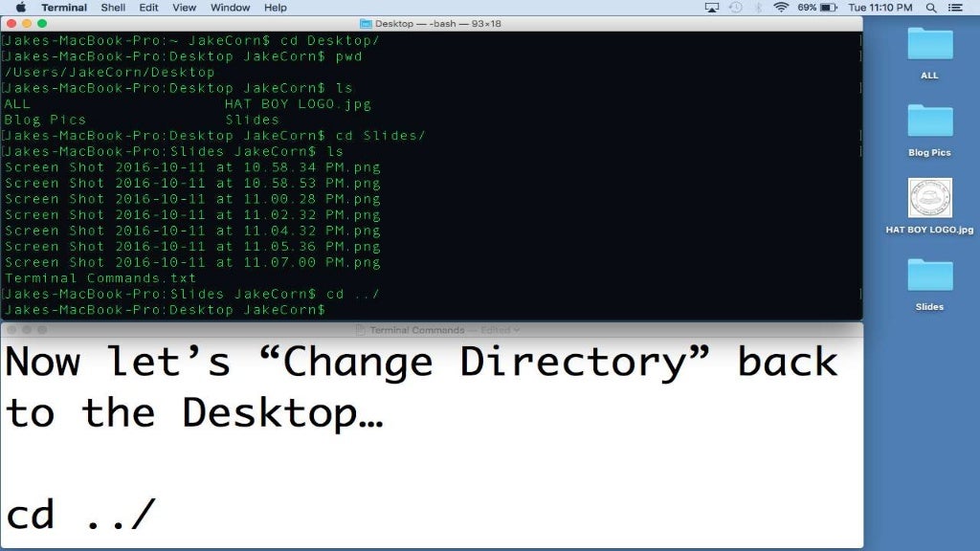Click the Time Machine clock icon

[736, 8]
